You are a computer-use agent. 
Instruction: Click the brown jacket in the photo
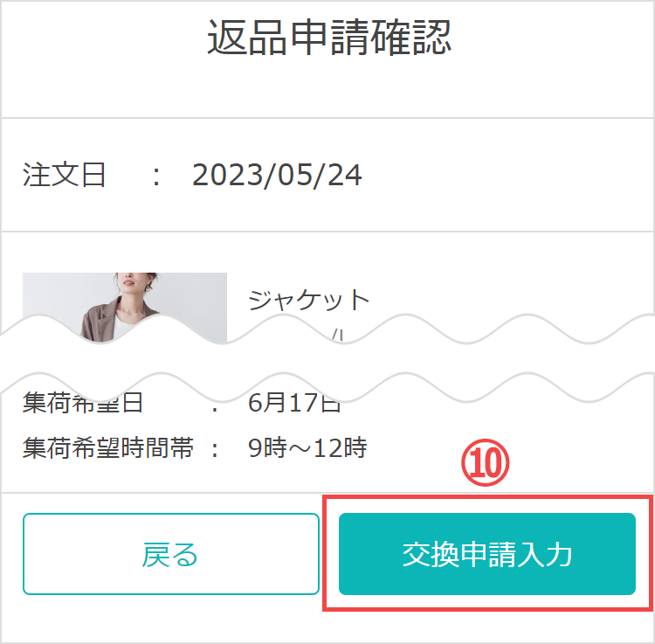coord(98,321)
